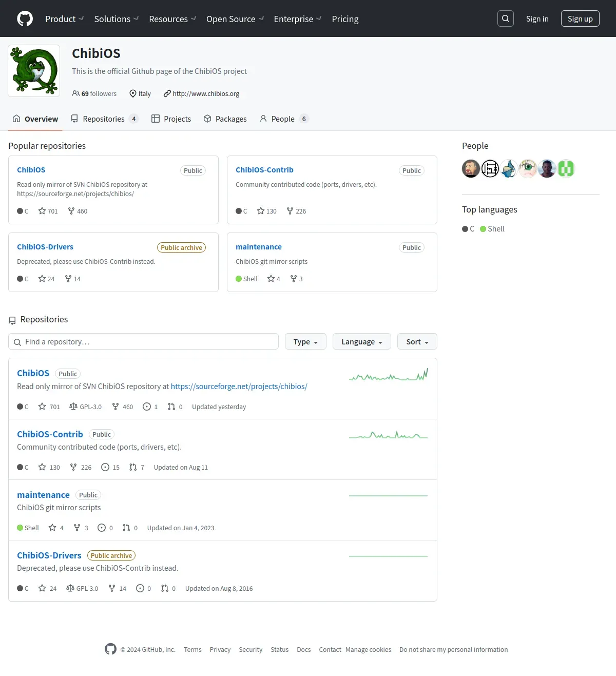Open issues count 1 in ChibiOS list row
Viewport: 616px width, 676px height.
(150, 407)
